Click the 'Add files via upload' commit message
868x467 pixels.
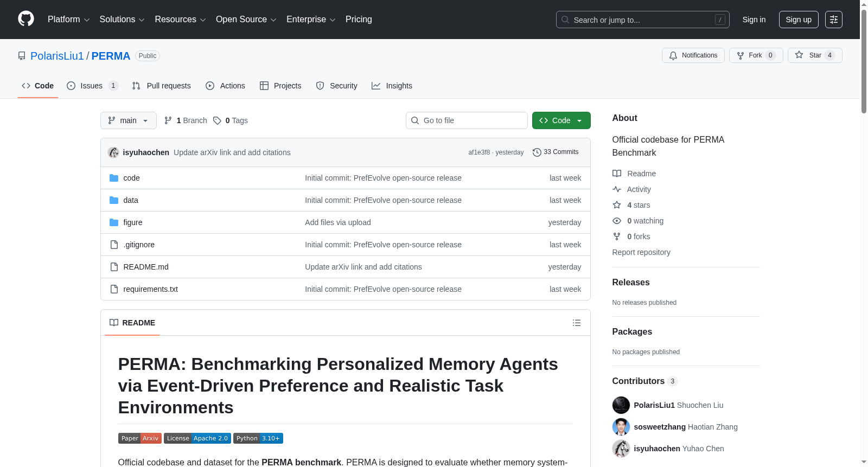click(x=338, y=222)
